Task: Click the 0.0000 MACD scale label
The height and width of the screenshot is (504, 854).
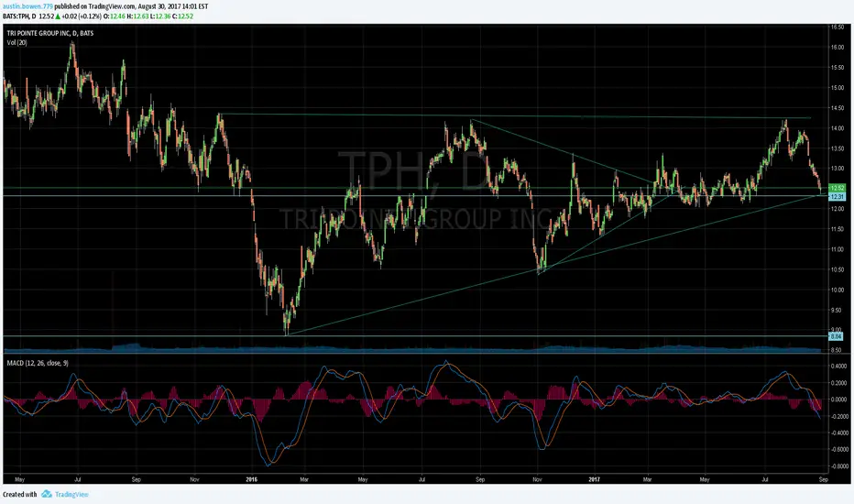Action: tap(839, 400)
